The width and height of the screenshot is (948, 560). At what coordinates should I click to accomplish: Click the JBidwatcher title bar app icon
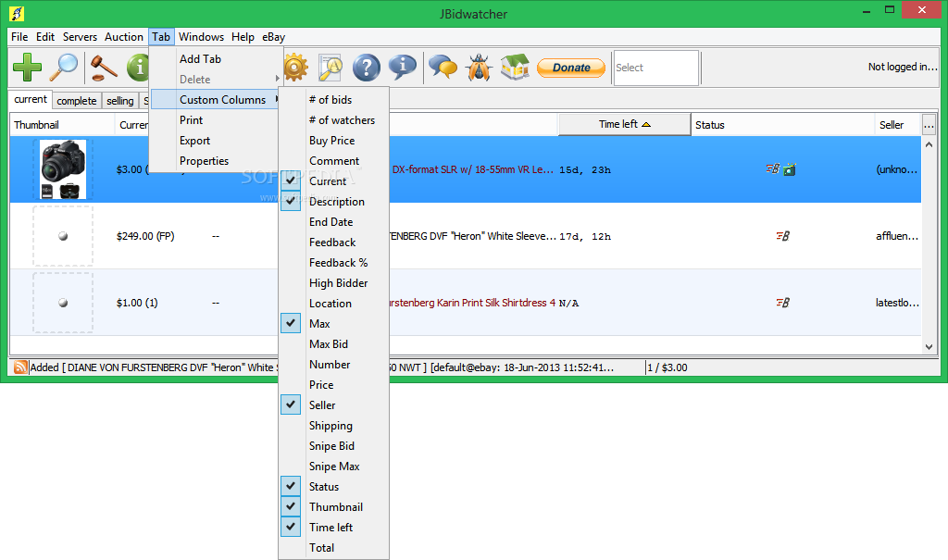tap(17, 13)
